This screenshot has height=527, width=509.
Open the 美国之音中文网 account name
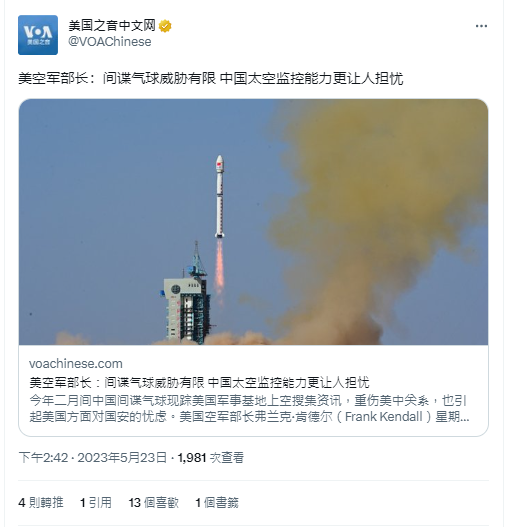click(x=112, y=26)
